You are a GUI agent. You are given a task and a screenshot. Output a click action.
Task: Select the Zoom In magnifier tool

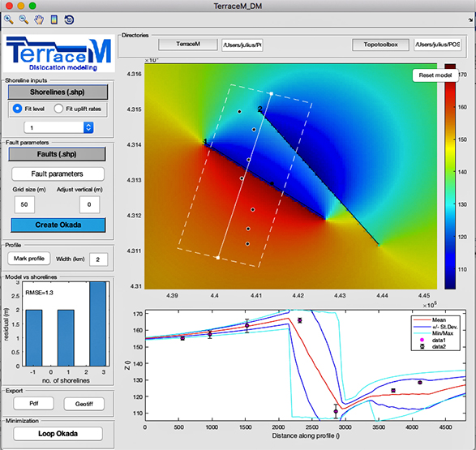[x=9, y=19]
